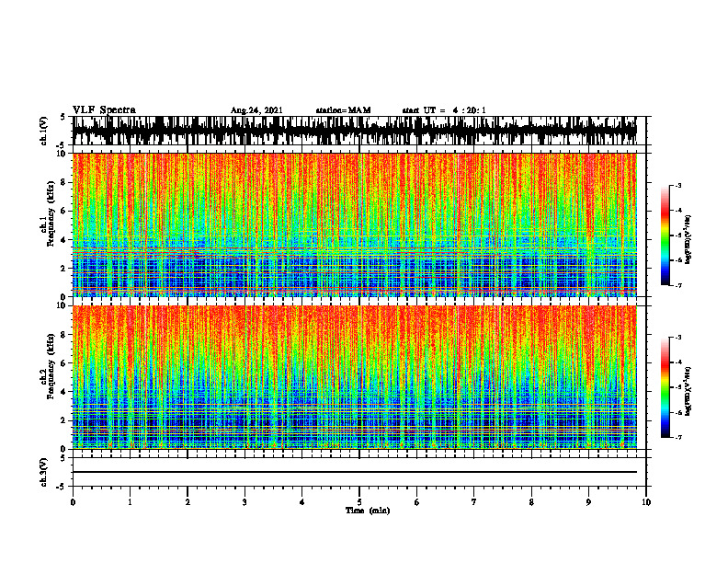Click the "-3" label on ch.1 color scale

(678, 185)
